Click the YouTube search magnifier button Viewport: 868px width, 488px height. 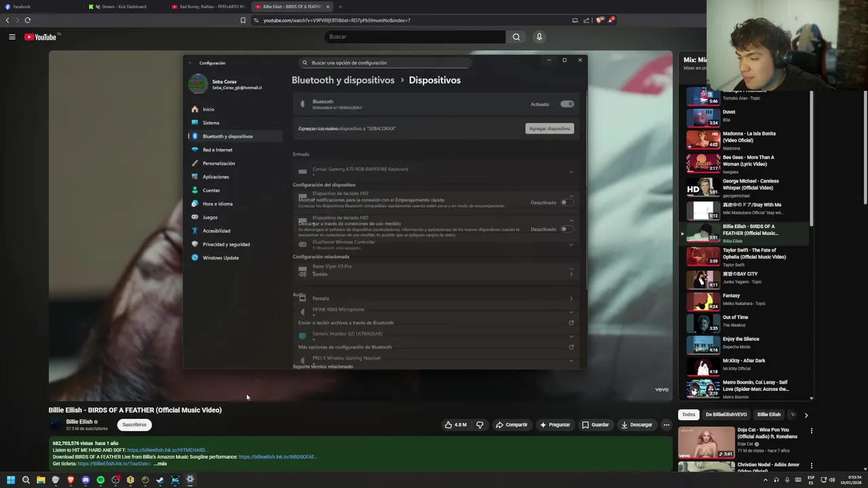point(516,37)
